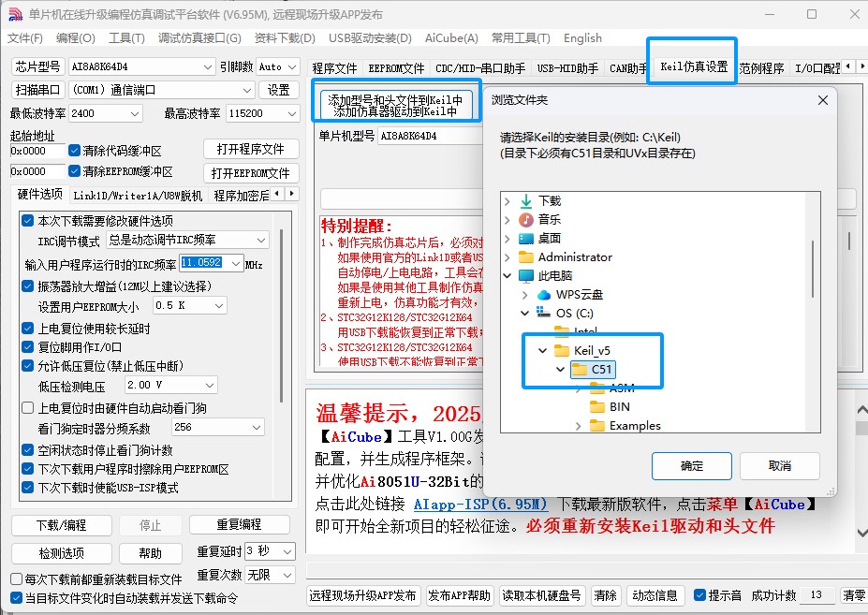
Task: Toggle 'Clear EEPROM buffer' checkbox
Action: 74,171
